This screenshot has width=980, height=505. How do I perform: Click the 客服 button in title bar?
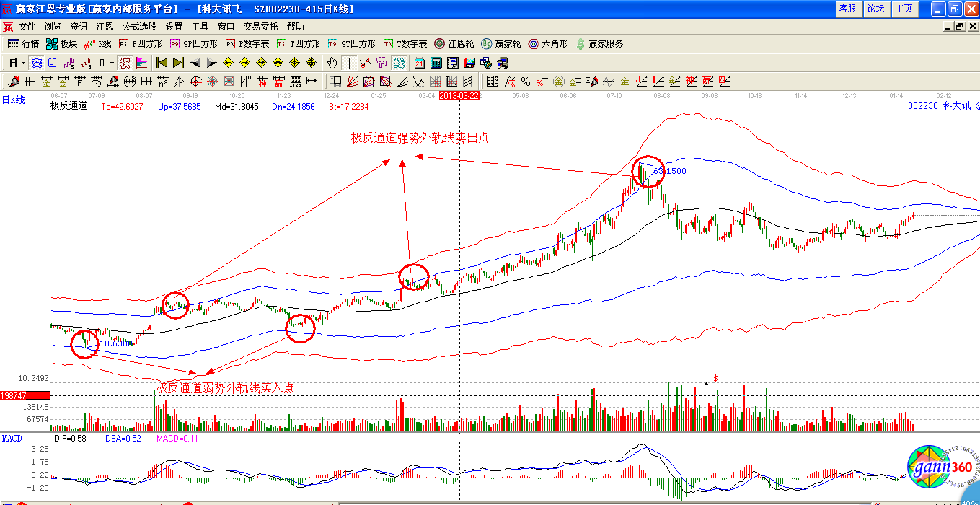(x=847, y=9)
